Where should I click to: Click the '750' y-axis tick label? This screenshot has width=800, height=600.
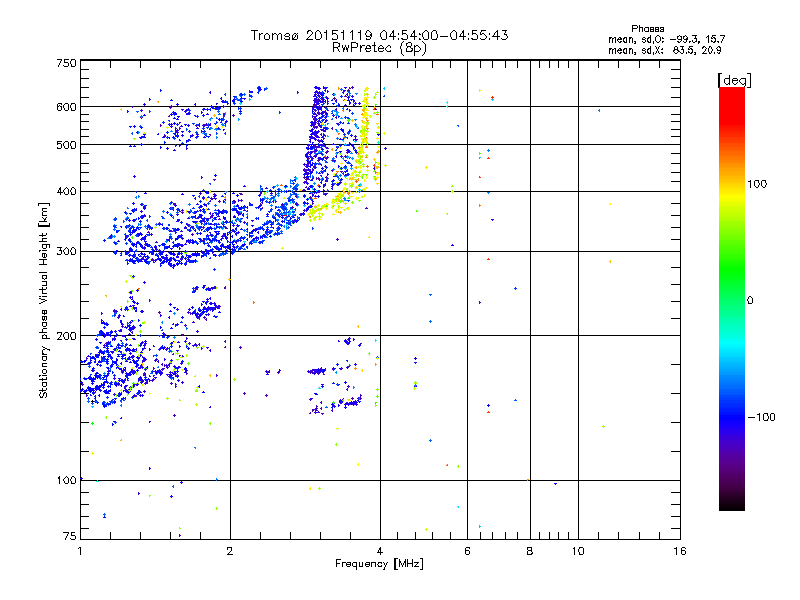coord(66,63)
